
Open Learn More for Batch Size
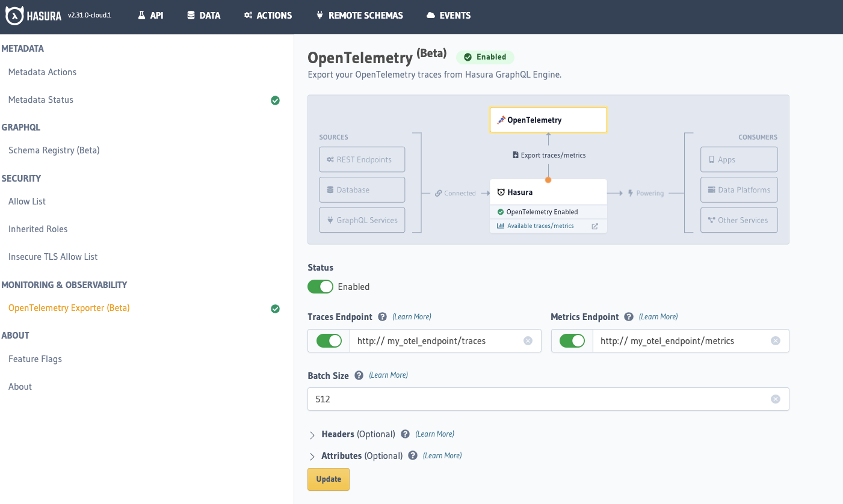tap(388, 375)
